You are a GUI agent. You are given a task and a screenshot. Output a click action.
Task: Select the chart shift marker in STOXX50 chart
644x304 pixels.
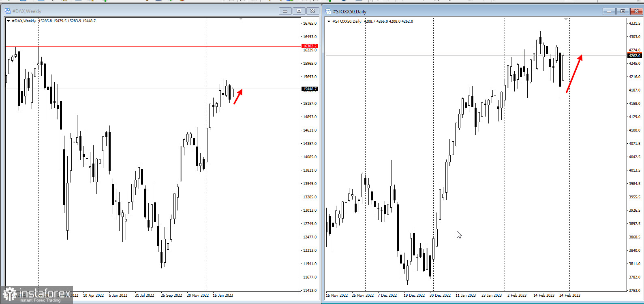tap(566, 19)
